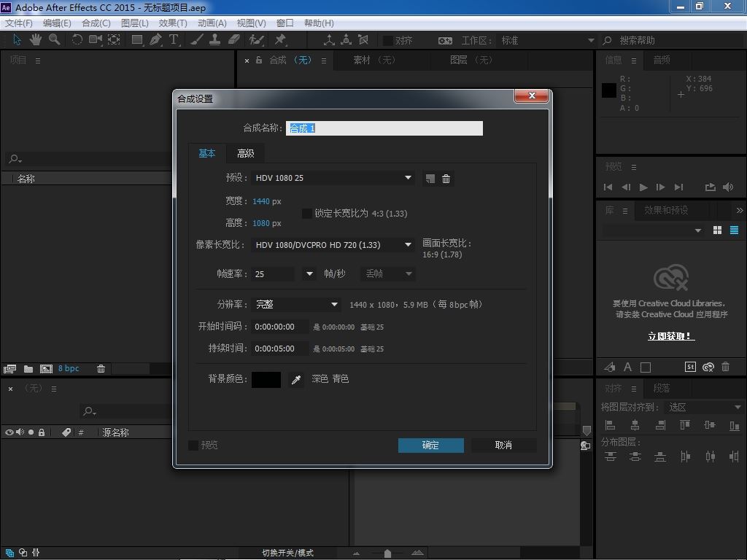This screenshot has height=560, width=747.
Task: Play the preview
Action: [643, 187]
